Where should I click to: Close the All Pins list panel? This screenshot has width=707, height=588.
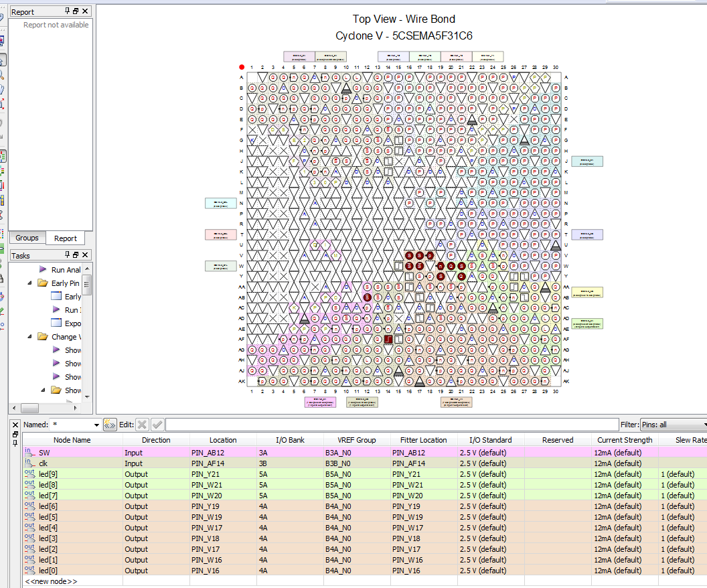pyautogui.click(x=15, y=425)
